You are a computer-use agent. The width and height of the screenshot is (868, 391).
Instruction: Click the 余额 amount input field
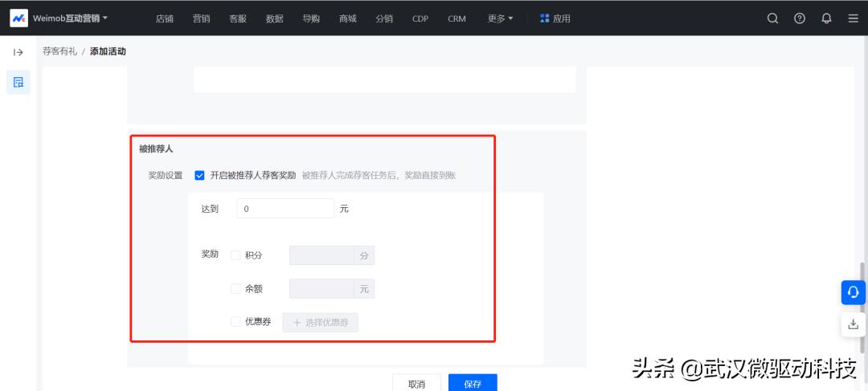tap(321, 289)
